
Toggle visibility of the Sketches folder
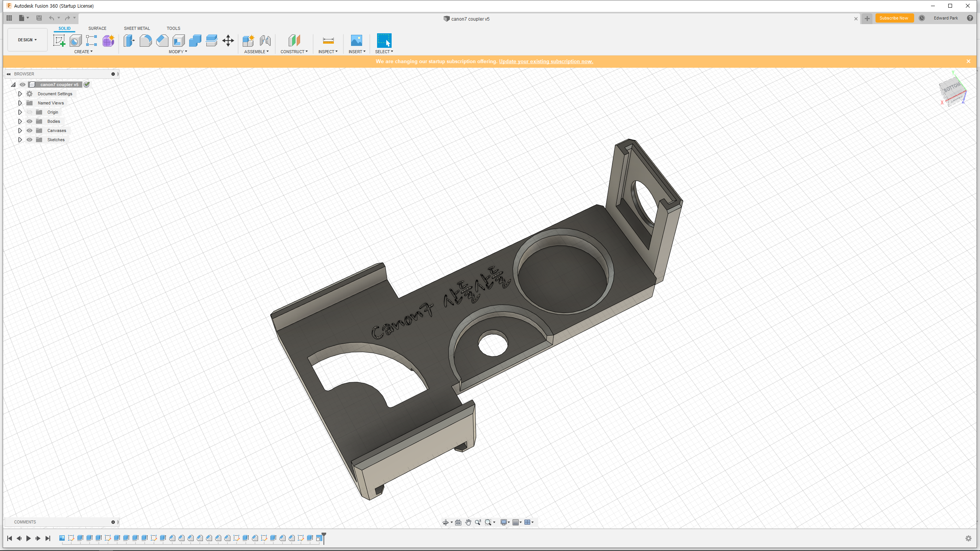coord(29,140)
